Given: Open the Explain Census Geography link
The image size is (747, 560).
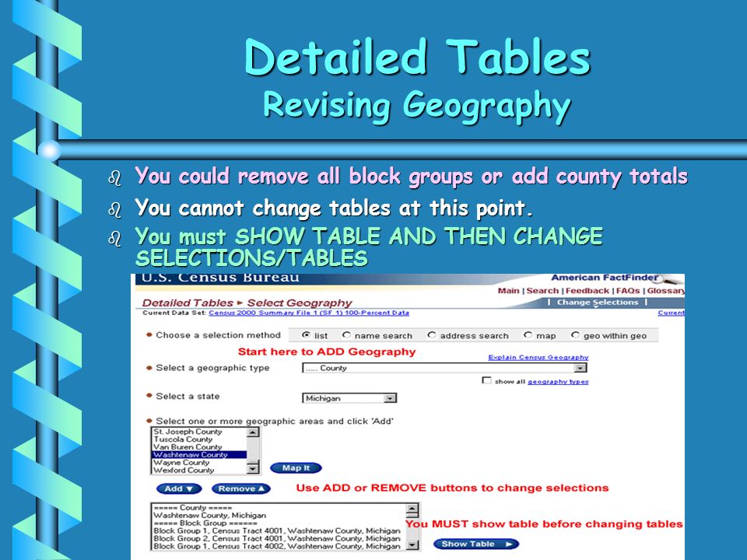Looking at the screenshot, I should (538, 357).
